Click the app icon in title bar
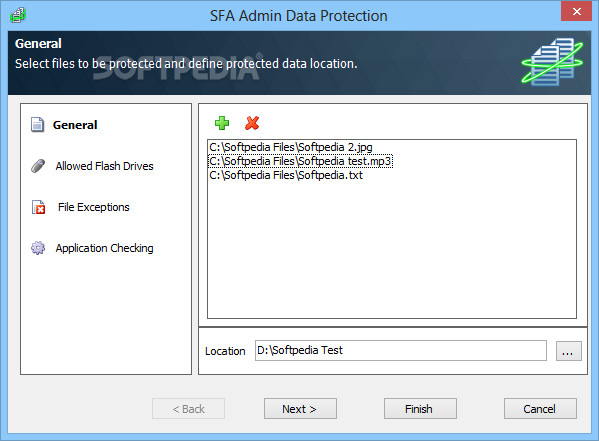Viewport: 599px width, 441px height. (x=18, y=15)
